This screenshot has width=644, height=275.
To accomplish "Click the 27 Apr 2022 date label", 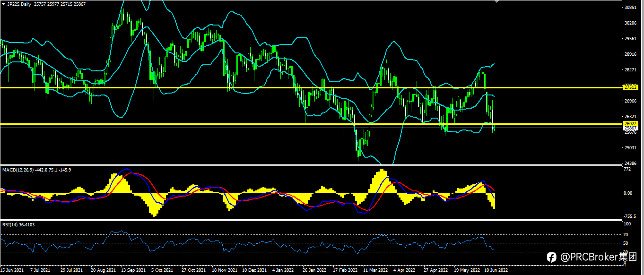I will coord(435,271).
